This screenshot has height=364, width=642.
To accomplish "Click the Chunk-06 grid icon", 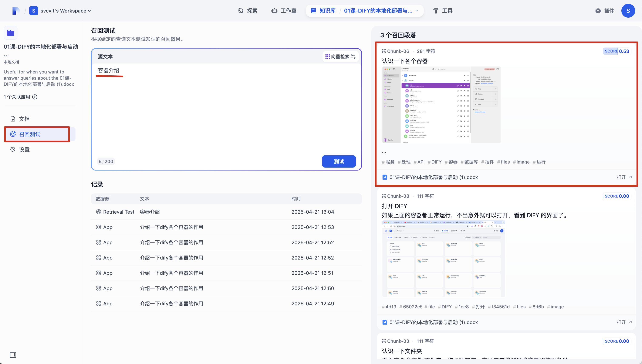I will pos(384,51).
